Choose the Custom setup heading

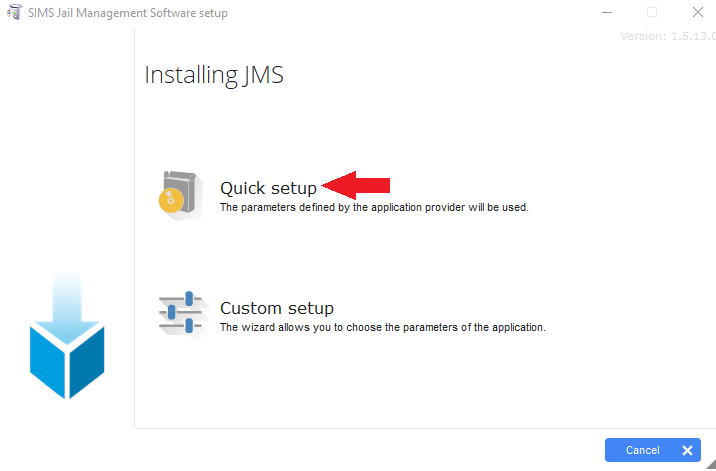coord(277,308)
